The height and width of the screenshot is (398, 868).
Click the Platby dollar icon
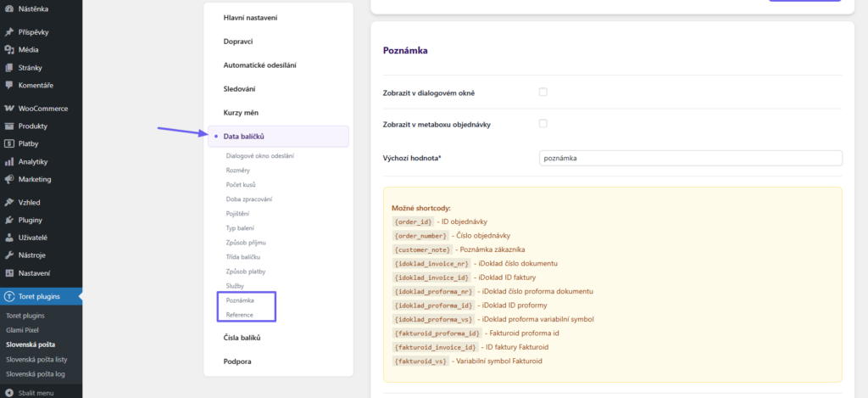[8, 143]
